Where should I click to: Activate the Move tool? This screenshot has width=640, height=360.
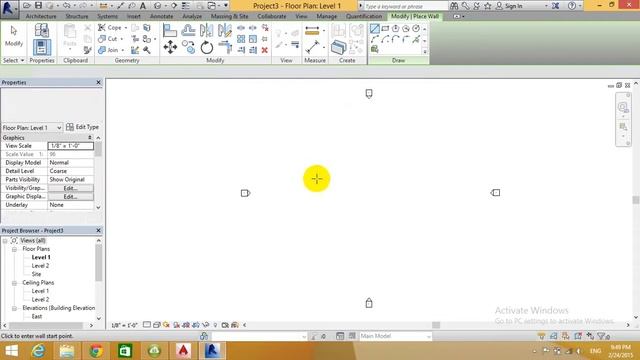[x=170, y=47]
